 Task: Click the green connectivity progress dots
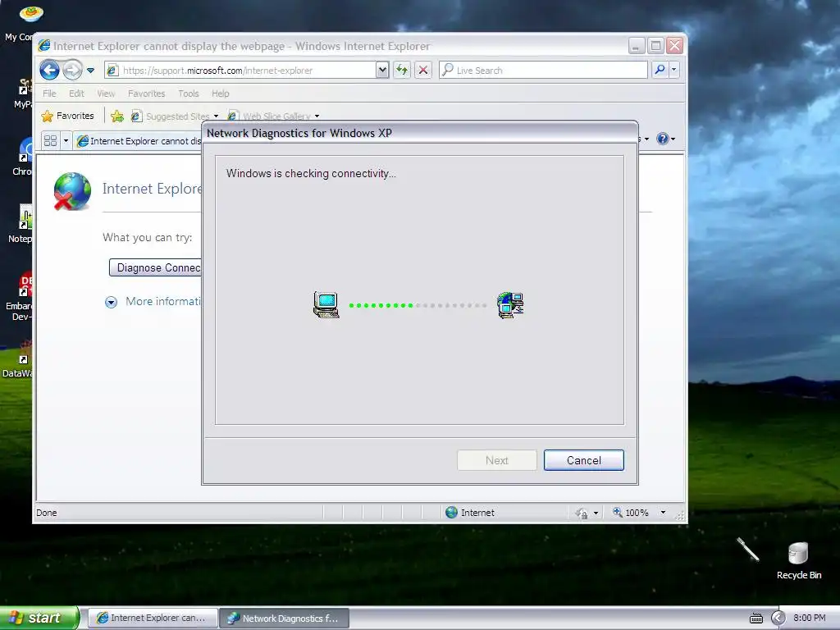(x=381, y=305)
